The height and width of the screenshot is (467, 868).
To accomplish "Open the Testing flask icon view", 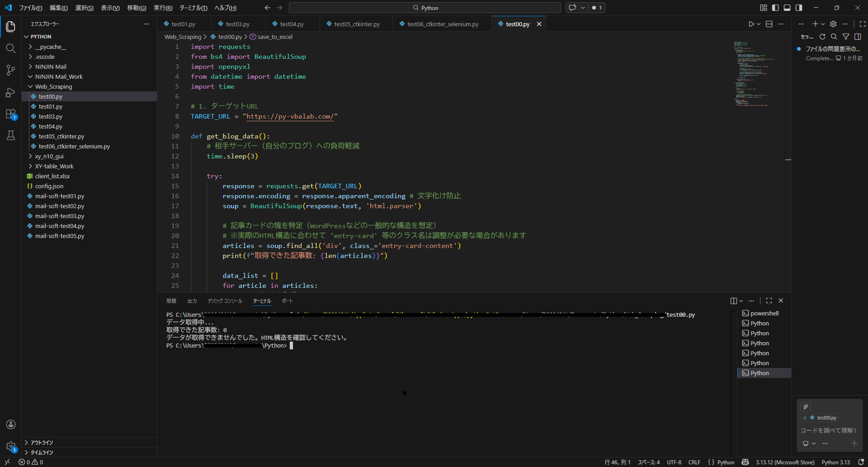I will (x=11, y=135).
